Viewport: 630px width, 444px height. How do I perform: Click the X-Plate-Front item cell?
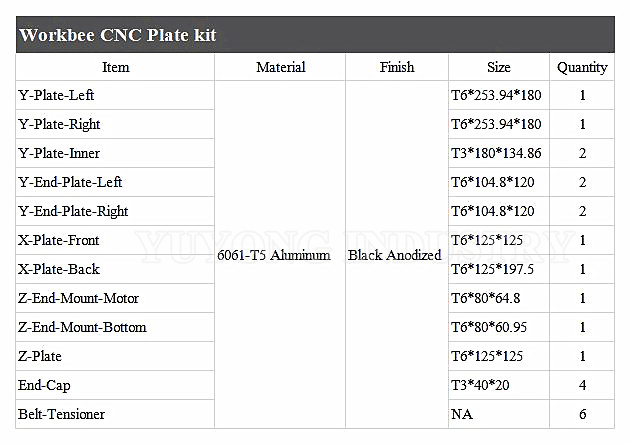(115, 240)
